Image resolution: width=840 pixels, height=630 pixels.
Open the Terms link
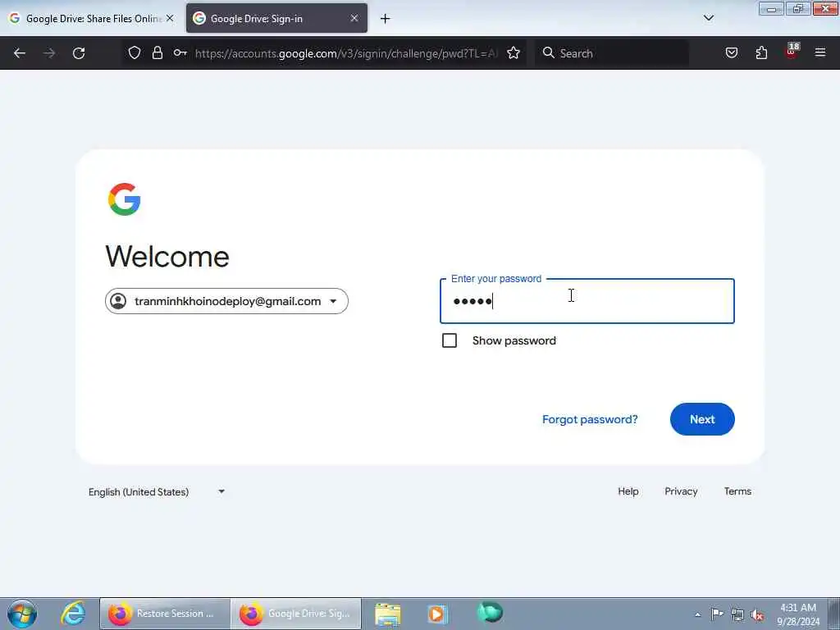(x=737, y=491)
